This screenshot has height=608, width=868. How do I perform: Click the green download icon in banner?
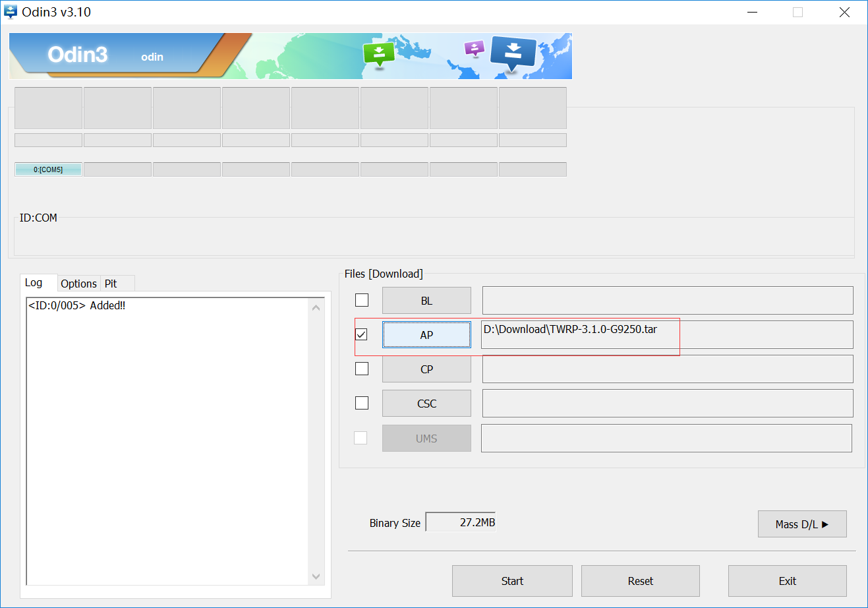379,55
